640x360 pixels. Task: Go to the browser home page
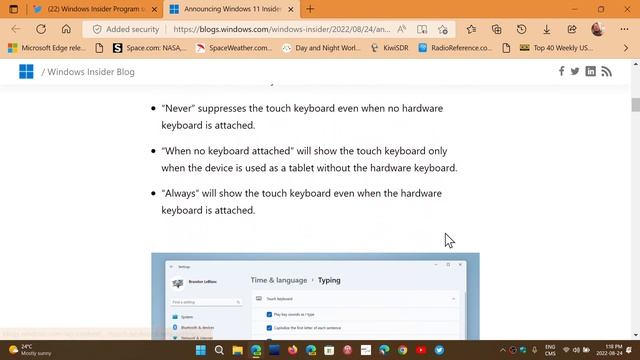click(66, 29)
